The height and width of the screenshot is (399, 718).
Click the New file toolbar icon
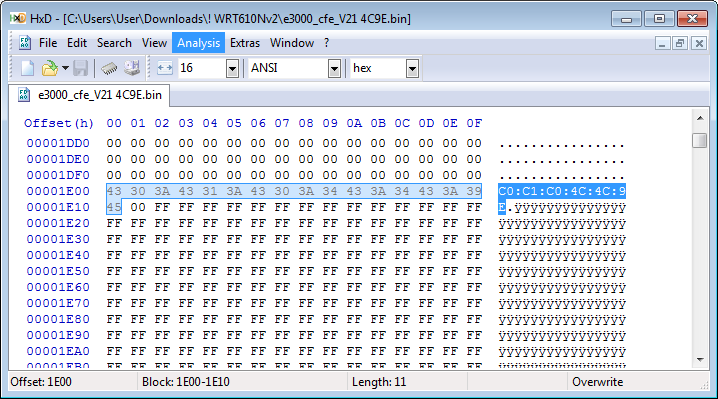pos(27,68)
